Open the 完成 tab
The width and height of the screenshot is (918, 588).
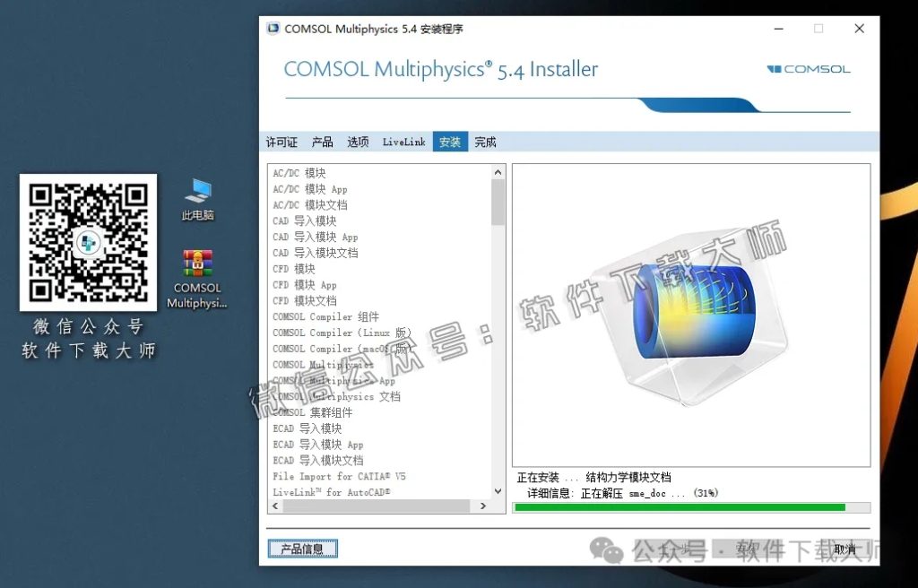(484, 142)
